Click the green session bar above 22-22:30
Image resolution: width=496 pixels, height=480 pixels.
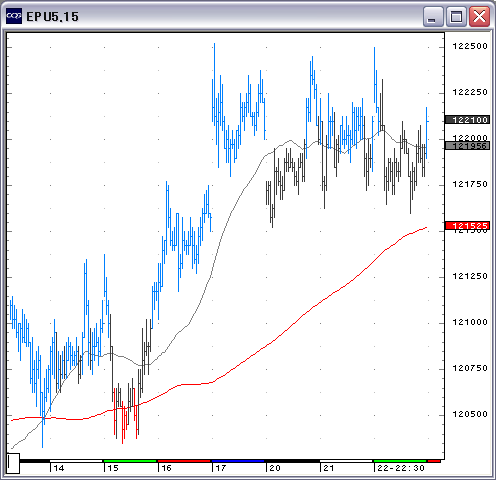click(x=400, y=461)
